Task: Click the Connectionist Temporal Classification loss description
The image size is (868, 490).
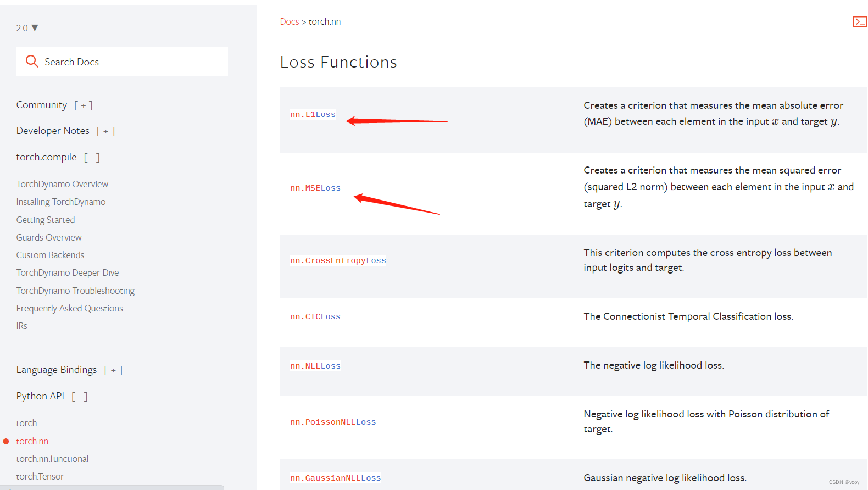Action: [x=688, y=316]
